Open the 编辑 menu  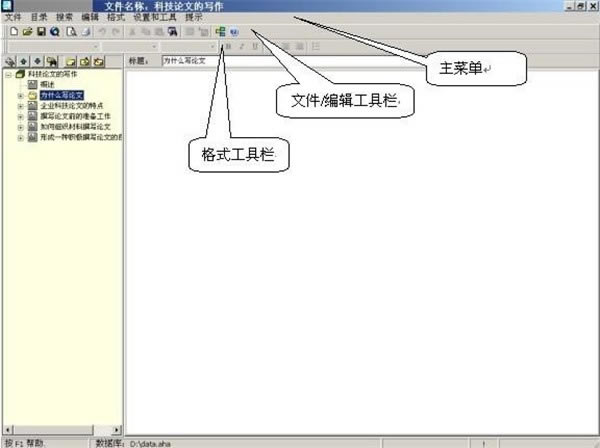click(x=90, y=17)
